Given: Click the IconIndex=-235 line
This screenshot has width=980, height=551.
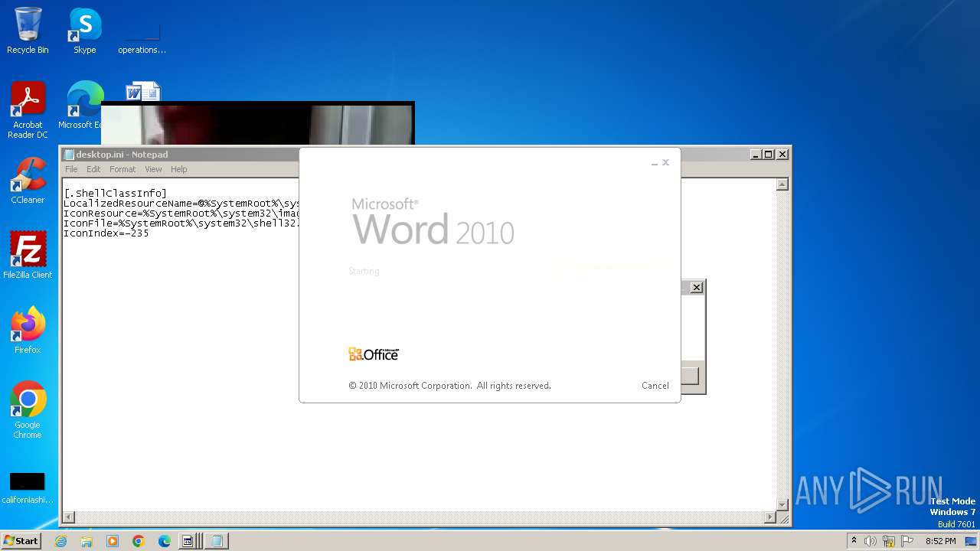Looking at the screenshot, I should click(x=106, y=233).
